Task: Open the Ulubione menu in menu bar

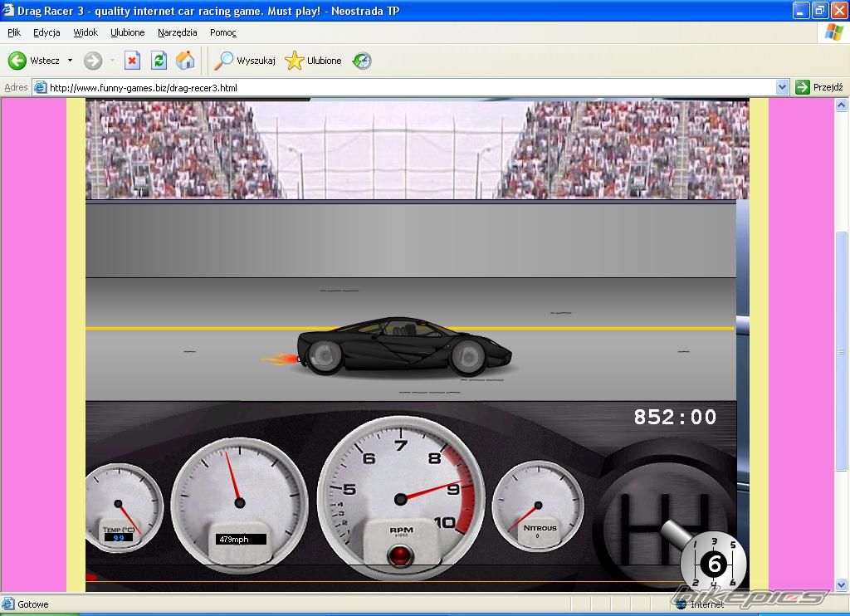Action: tap(128, 32)
